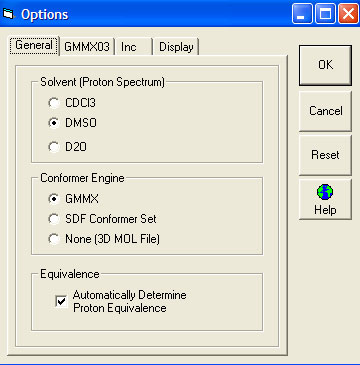Reset options with Reset button

coord(325,155)
